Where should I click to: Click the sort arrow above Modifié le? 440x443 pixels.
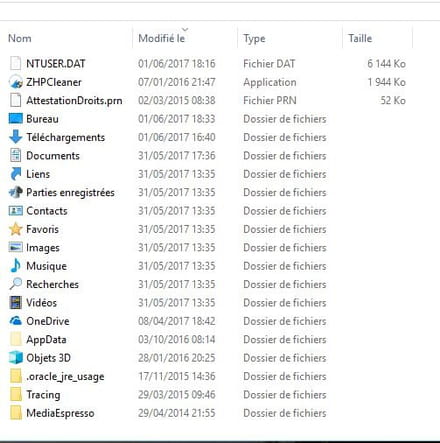[185, 30]
